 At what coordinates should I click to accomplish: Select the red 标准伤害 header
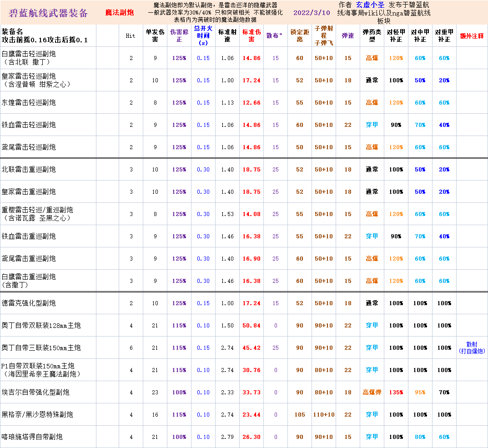[252, 35]
